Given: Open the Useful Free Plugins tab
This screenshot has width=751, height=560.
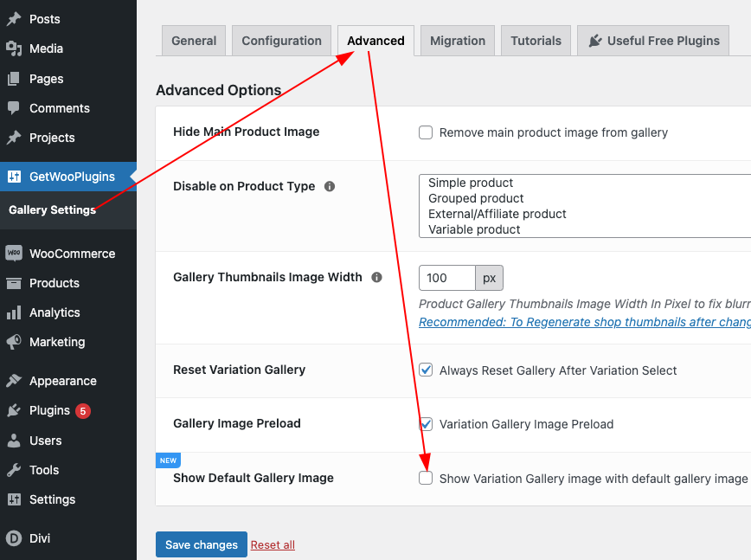Looking at the screenshot, I should (653, 41).
